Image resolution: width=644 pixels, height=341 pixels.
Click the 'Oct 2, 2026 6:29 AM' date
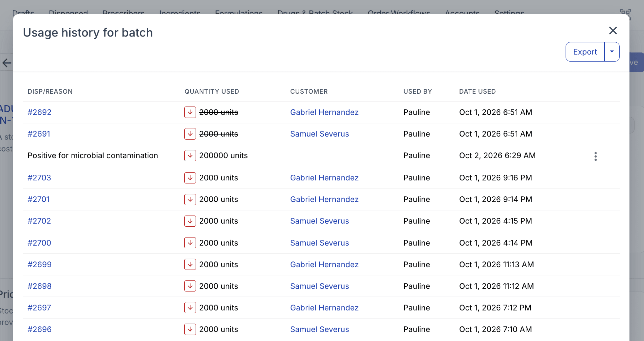497,155
